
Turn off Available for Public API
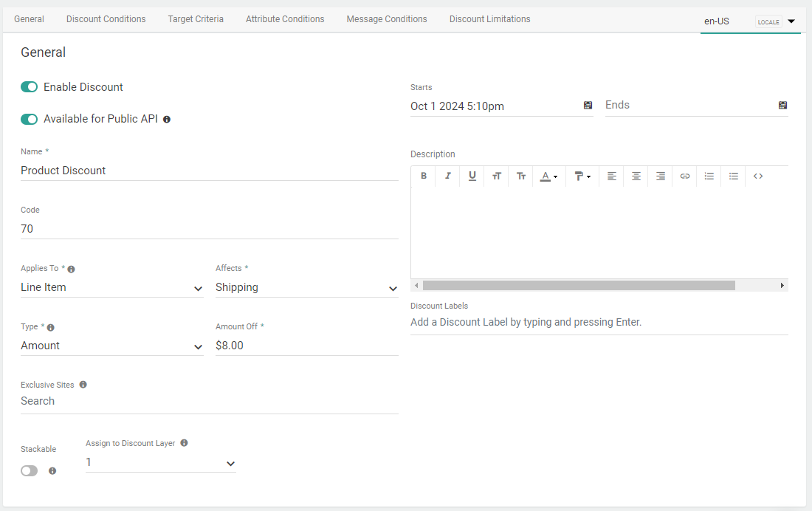point(29,119)
